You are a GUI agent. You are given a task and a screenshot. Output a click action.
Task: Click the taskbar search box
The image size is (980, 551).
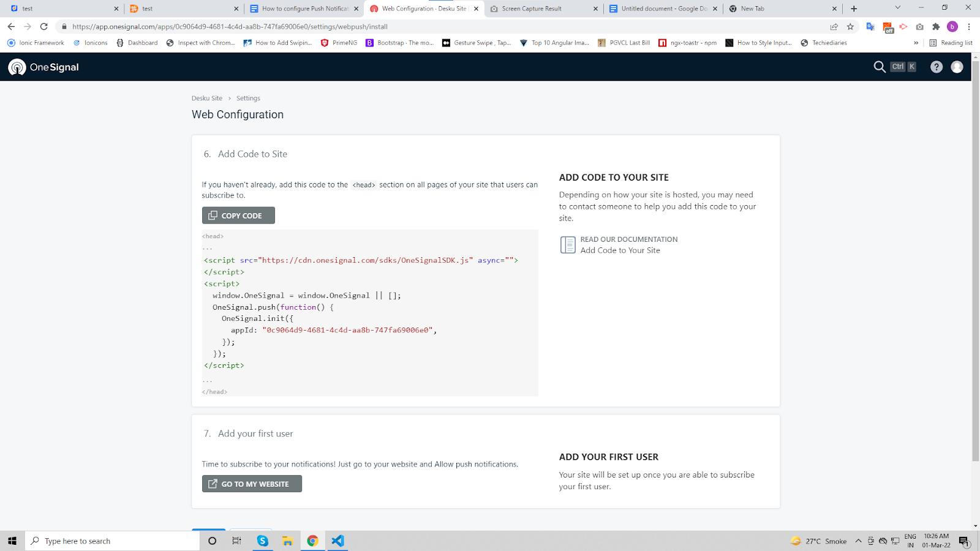(112, 541)
